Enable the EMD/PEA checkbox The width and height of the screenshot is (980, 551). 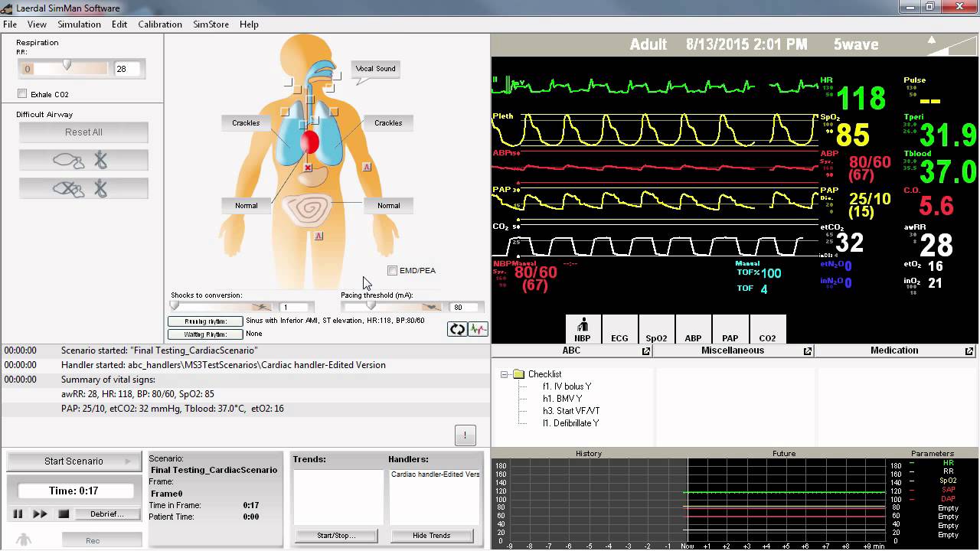click(x=392, y=270)
